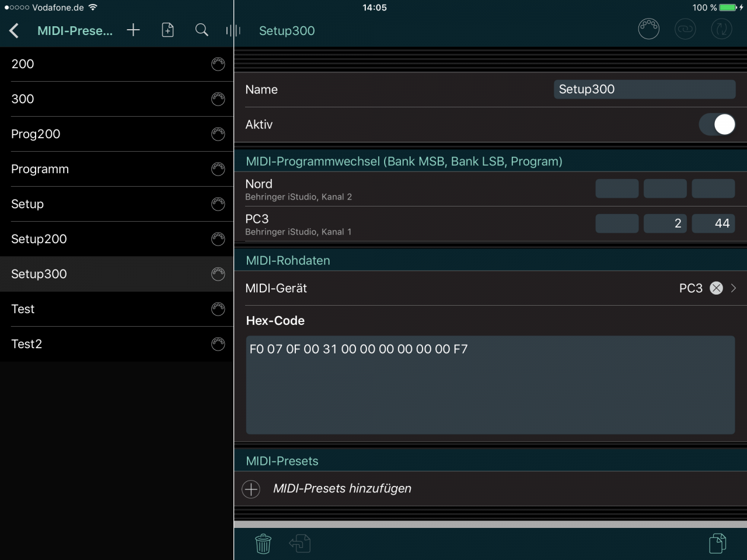Viewport: 747px width, 560px height.
Task: Toggle the Aktiv switch
Action: (717, 124)
